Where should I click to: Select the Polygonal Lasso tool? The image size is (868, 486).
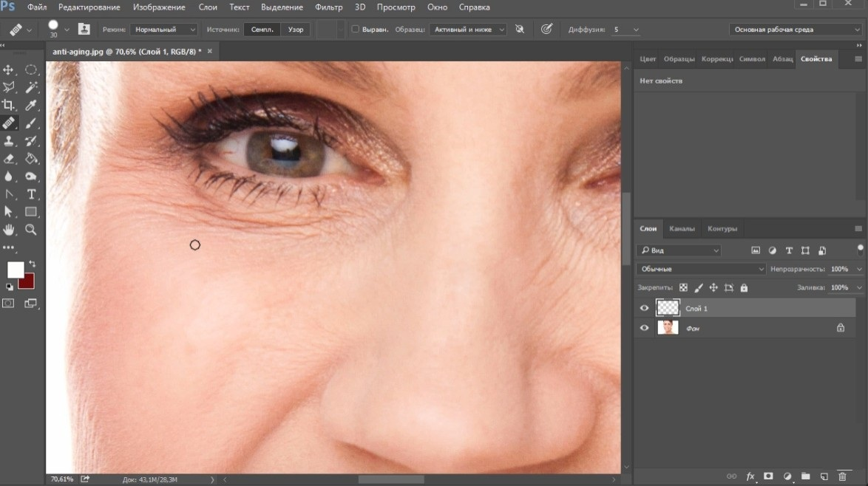click(x=8, y=87)
